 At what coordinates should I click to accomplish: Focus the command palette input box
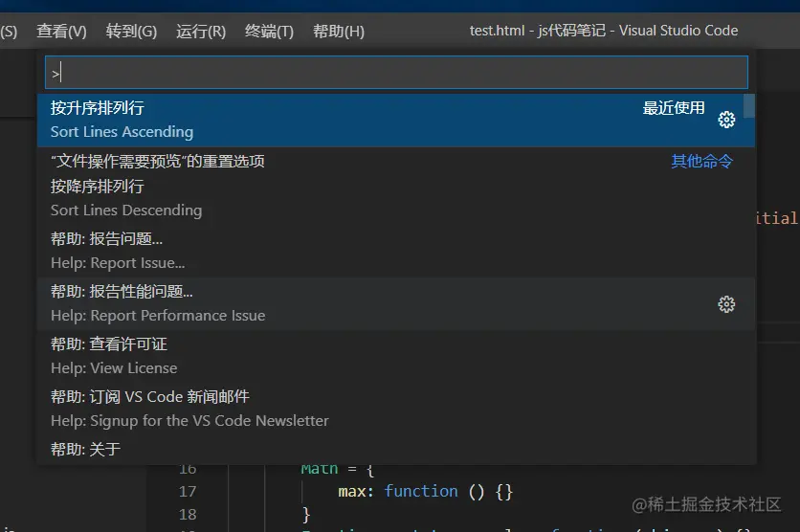[396, 73]
